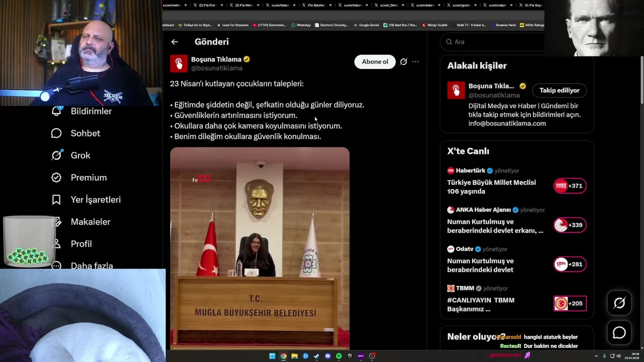The height and width of the screenshot is (362, 644).
Task: Open floating messages chat button
Action: [x=619, y=333]
